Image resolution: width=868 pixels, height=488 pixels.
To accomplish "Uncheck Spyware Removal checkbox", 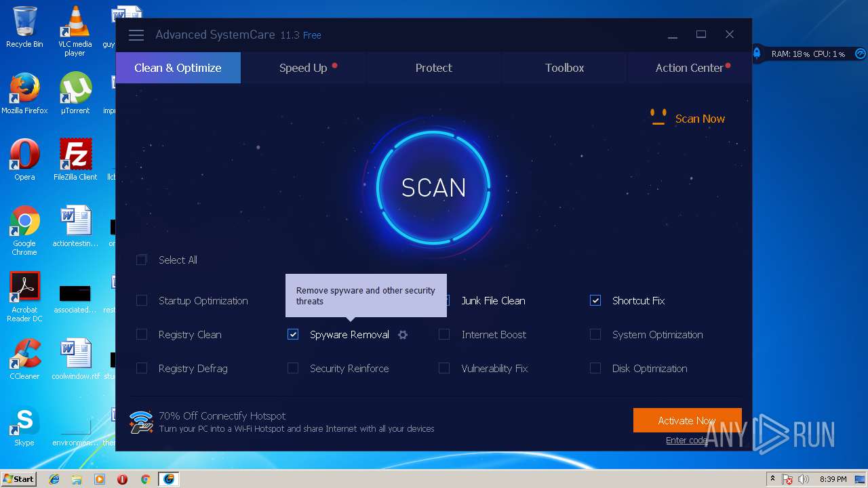I will (293, 335).
